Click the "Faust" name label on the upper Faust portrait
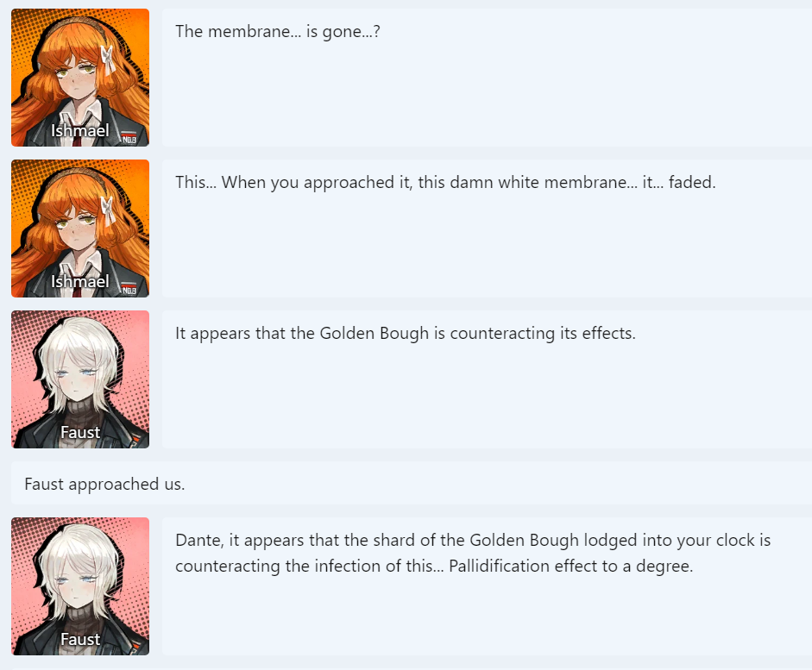Image resolution: width=812 pixels, height=670 pixels. pos(80,432)
